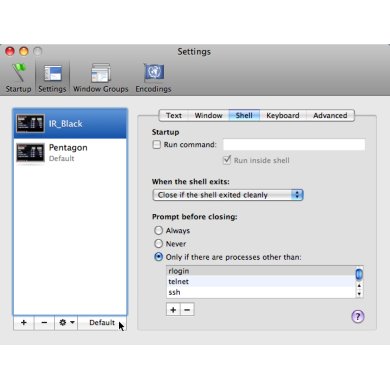Open the Encodings pane
The height and width of the screenshot is (390, 390).
(153, 78)
